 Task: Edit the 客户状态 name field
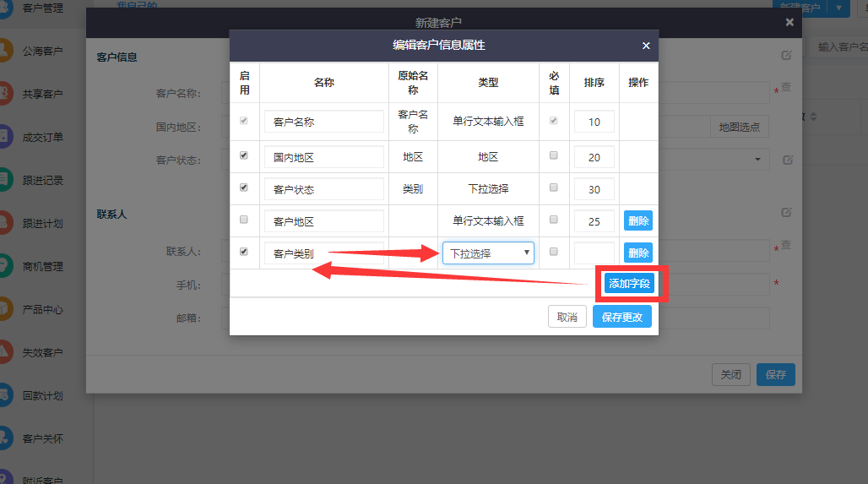pyautogui.click(x=324, y=189)
